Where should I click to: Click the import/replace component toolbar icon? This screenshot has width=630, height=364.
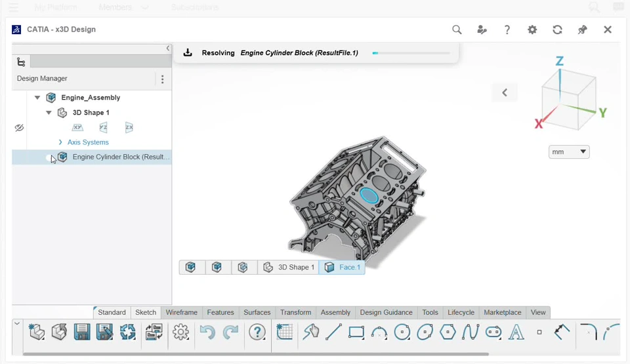tap(154, 333)
